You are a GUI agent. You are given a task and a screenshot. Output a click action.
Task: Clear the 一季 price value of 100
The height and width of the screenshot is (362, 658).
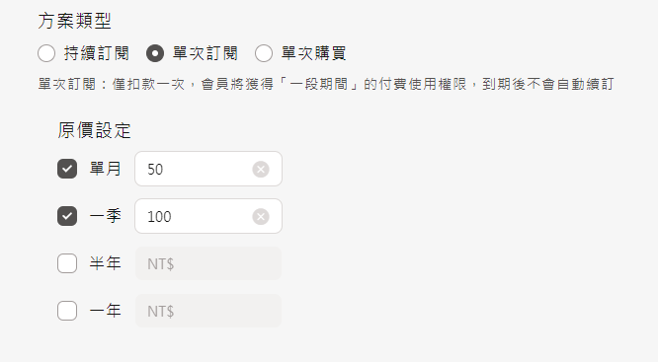coord(261,216)
